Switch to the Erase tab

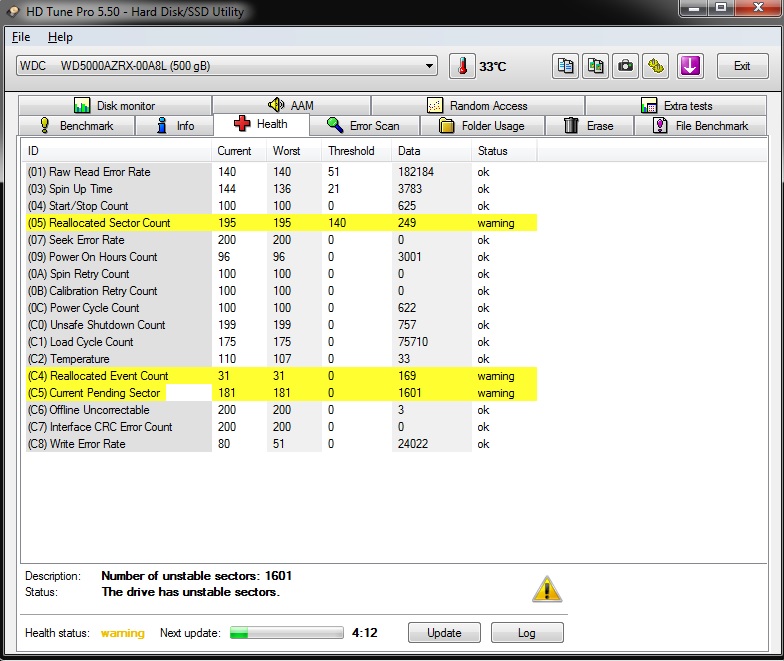pos(589,126)
